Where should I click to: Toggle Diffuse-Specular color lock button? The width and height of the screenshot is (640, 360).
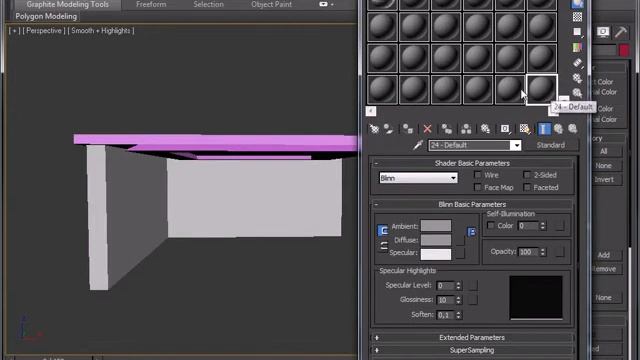click(x=383, y=246)
